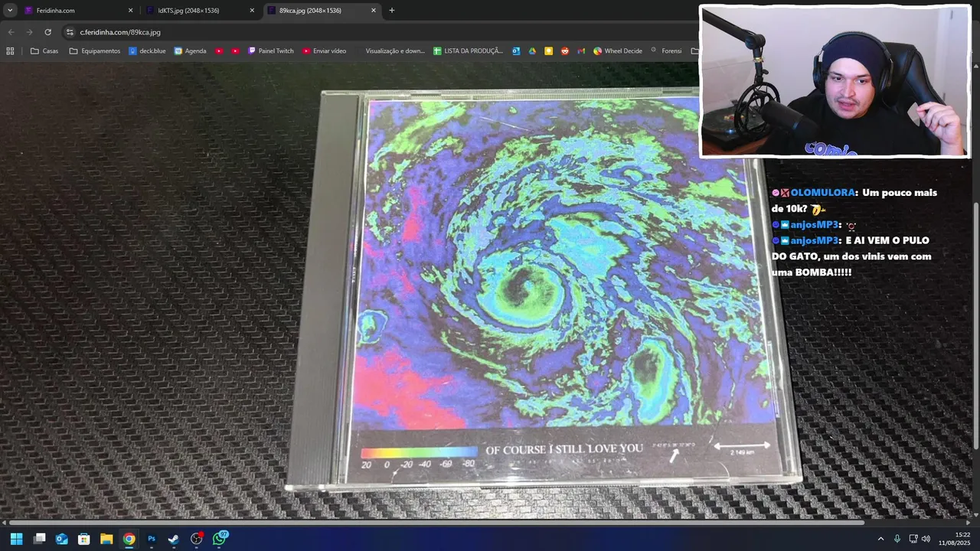This screenshot has height=551, width=980.
Task: Click the vertical scrollbar on right edge
Action: 975,325
